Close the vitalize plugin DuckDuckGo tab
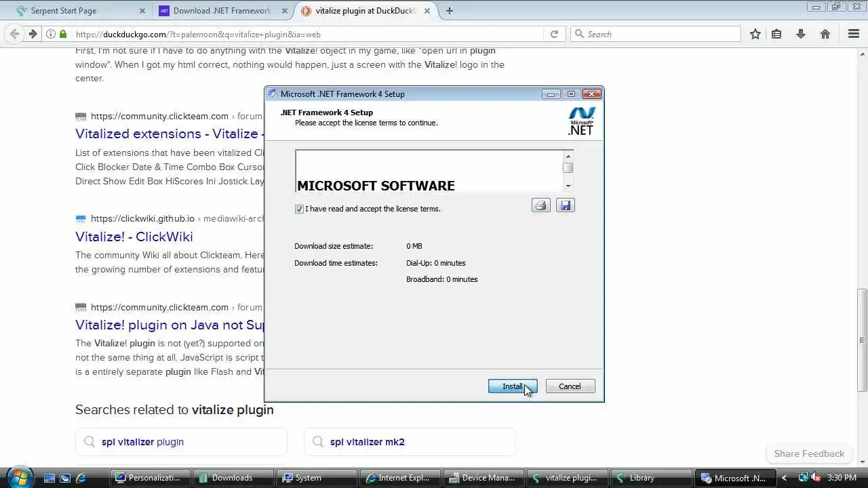 click(429, 11)
